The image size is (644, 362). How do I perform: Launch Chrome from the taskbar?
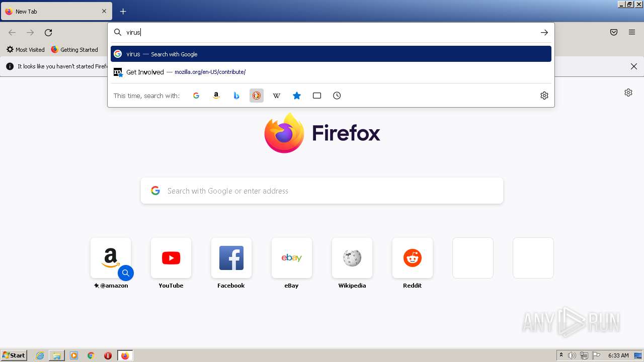pos(91,355)
